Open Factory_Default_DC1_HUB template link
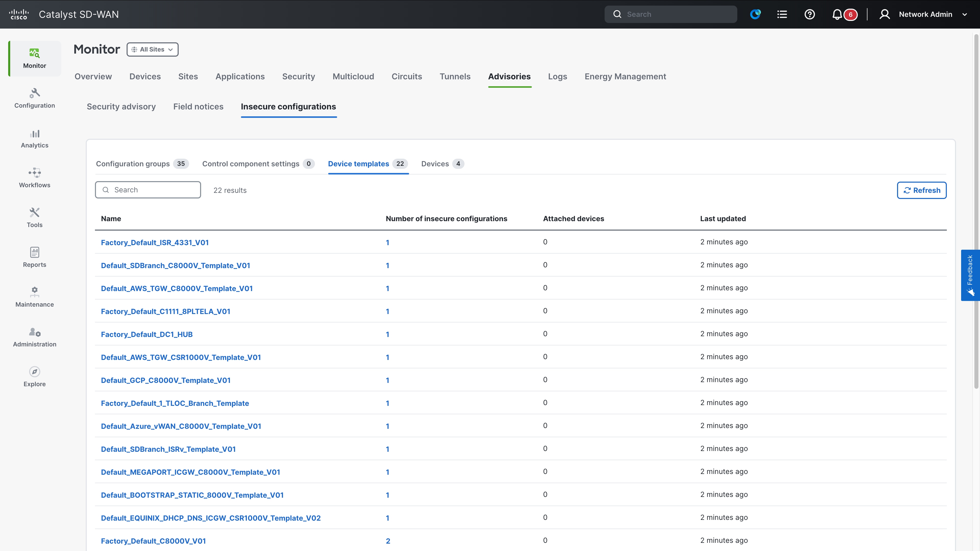 (146, 334)
